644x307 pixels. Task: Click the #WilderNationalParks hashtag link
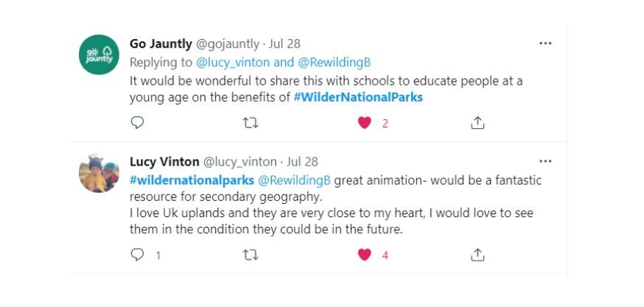pyautogui.click(x=358, y=96)
